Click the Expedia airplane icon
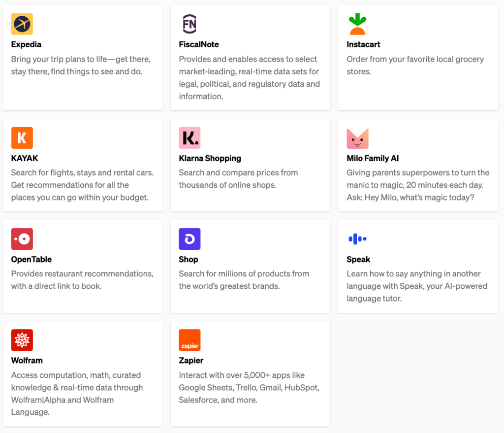Screen dimensions: 504x433 [22, 24]
